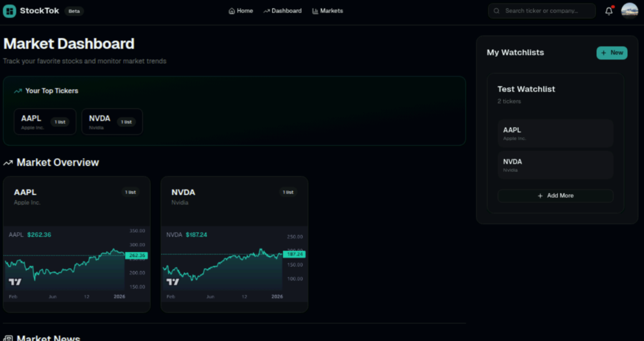This screenshot has width=644, height=341.
Task: Click 1 list badge on AAPL overview card
Action: pos(130,192)
